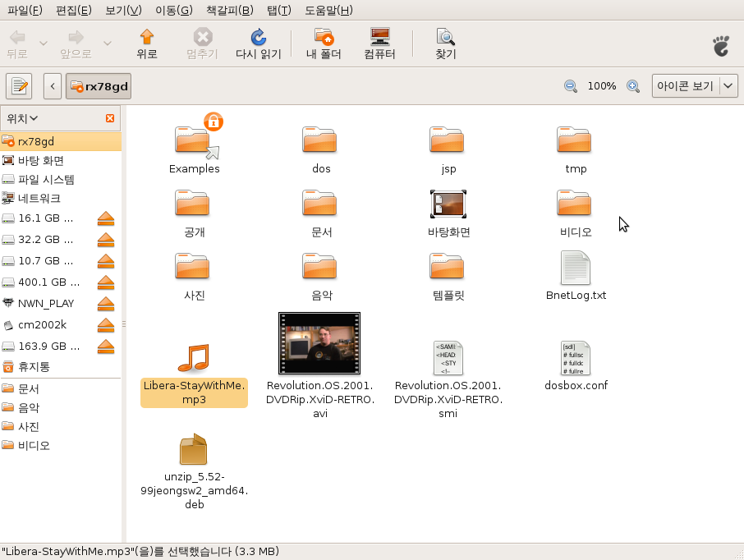Click the 앞으로 forward button
The height and width of the screenshot is (560, 744).
pyautogui.click(x=76, y=44)
